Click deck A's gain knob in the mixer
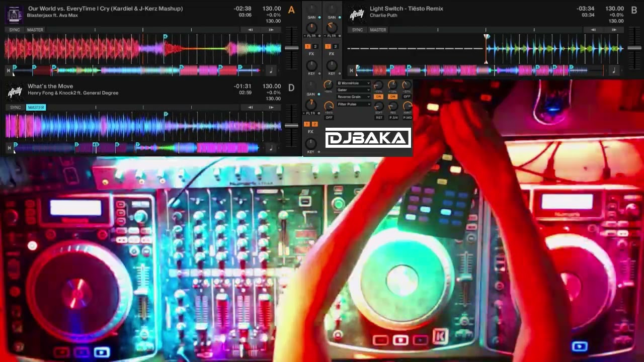This screenshot has height=362, width=644. click(311, 9)
